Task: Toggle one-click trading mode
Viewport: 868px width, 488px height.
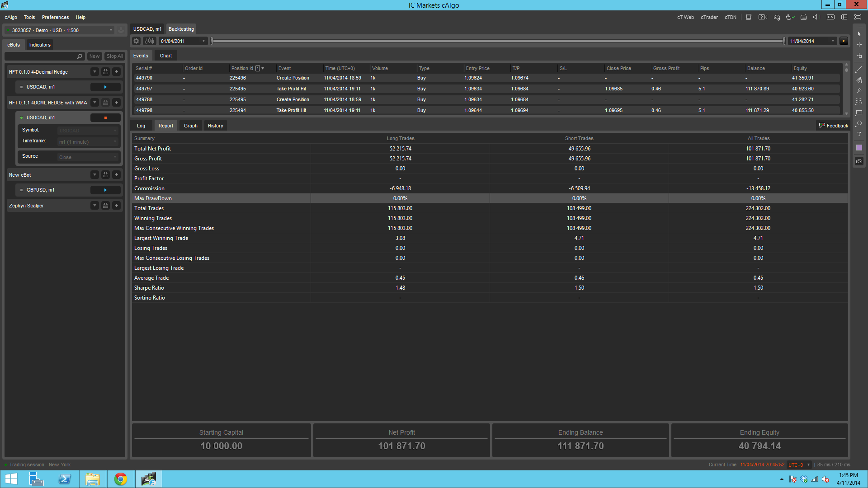Action: (790, 17)
